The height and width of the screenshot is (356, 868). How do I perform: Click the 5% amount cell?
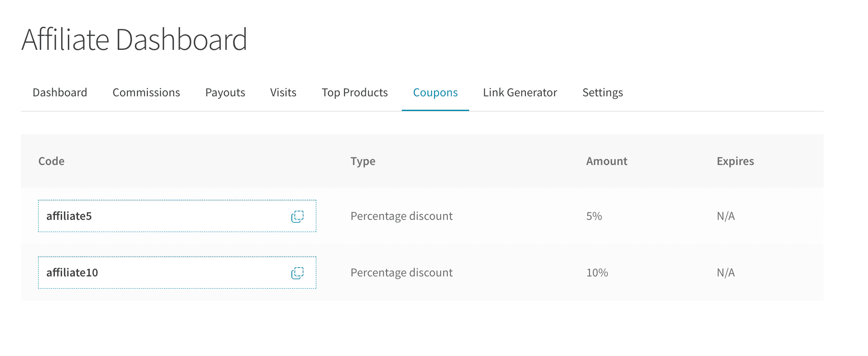coord(594,216)
